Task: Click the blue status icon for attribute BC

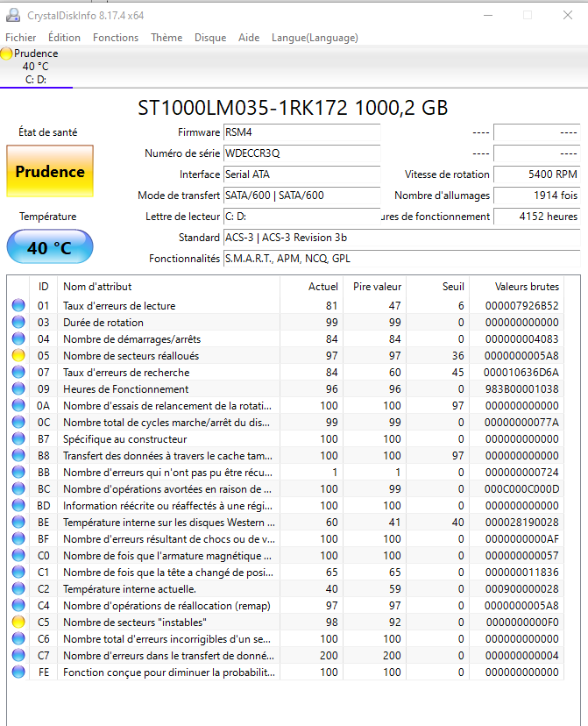Action: point(18,488)
